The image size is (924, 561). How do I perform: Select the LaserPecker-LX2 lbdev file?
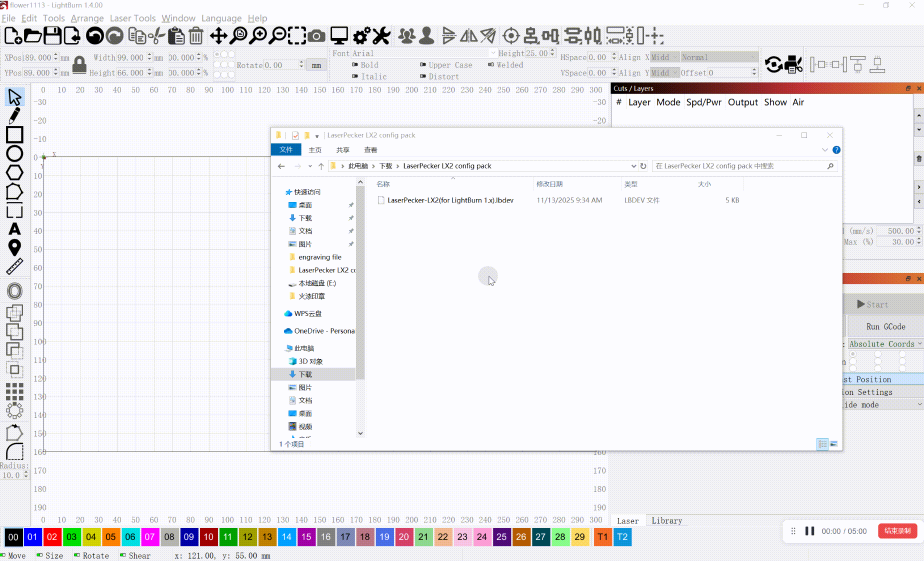click(450, 200)
